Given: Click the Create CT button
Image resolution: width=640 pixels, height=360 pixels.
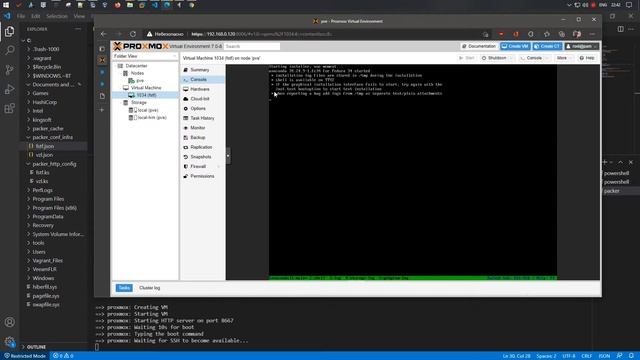Looking at the screenshot, I should [547, 46].
